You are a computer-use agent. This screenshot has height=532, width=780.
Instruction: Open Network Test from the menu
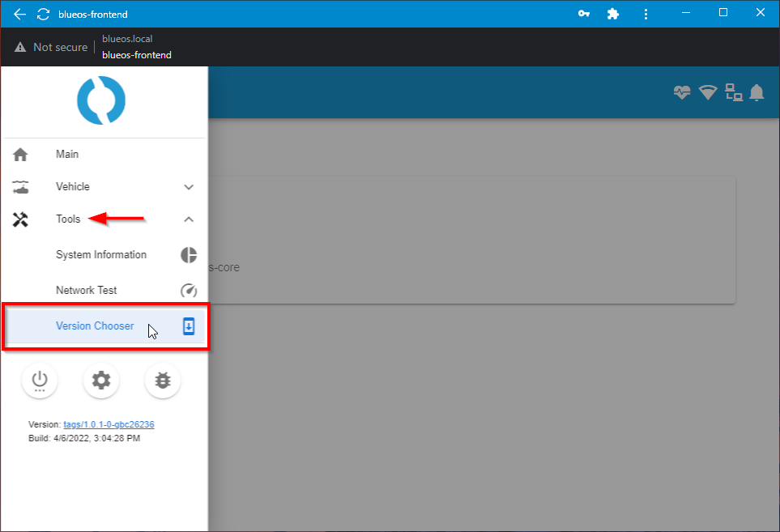click(86, 290)
